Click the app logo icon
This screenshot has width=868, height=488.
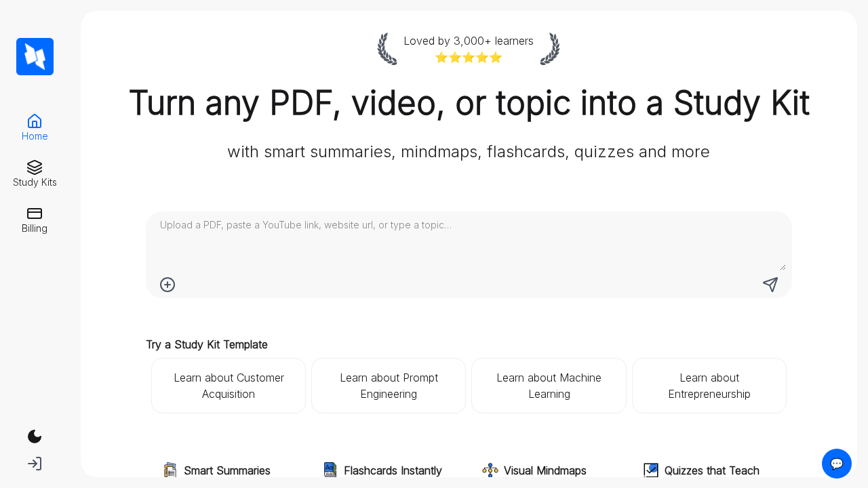click(x=35, y=56)
